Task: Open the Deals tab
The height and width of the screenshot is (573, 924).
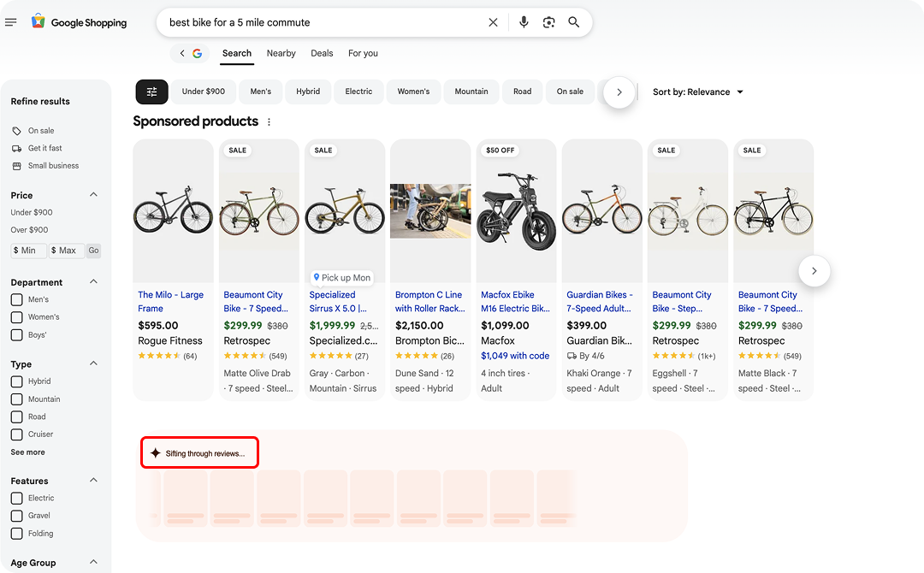Action: click(322, 53)
